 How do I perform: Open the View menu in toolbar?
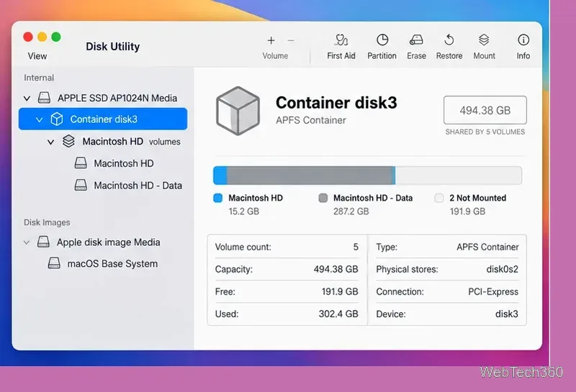click(x=37, y=56)
